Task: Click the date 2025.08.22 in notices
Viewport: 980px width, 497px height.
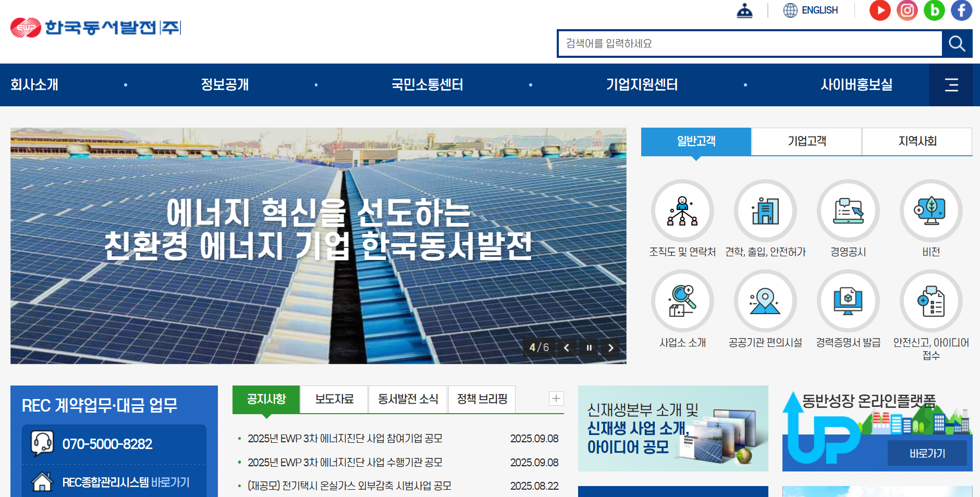Action: [534, 486]
